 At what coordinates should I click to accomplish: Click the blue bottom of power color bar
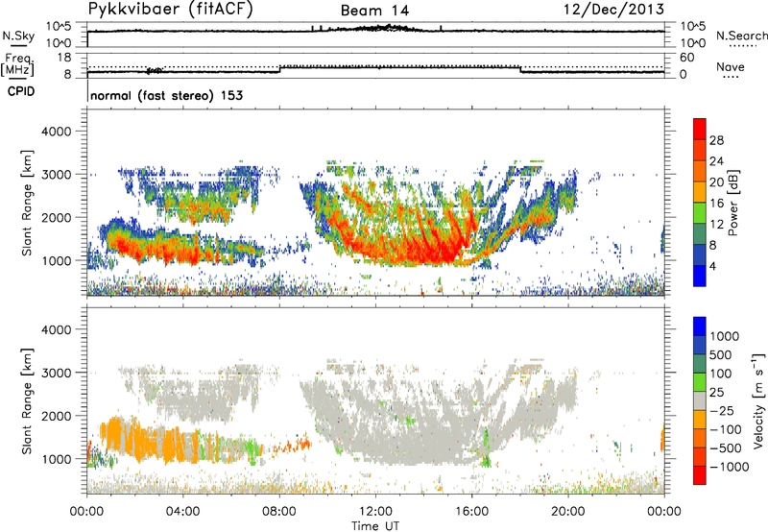(700, 276)
